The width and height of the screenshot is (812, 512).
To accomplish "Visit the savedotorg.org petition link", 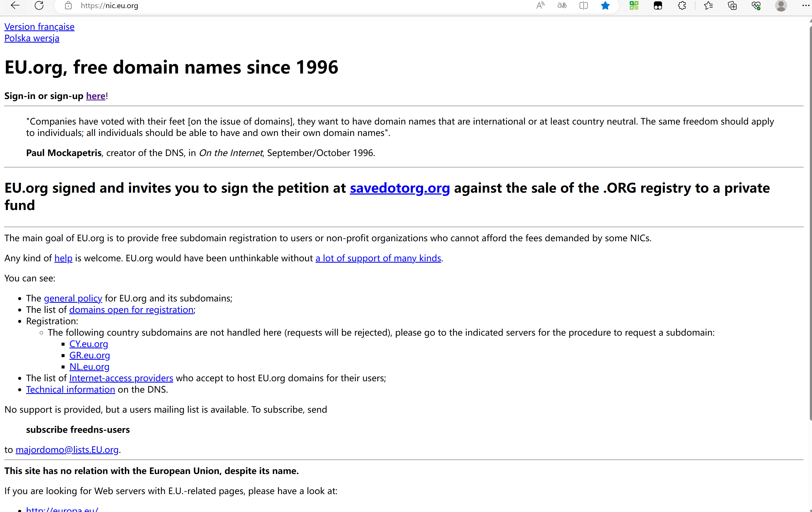I will pyautogui.click(x=399, y=188).
